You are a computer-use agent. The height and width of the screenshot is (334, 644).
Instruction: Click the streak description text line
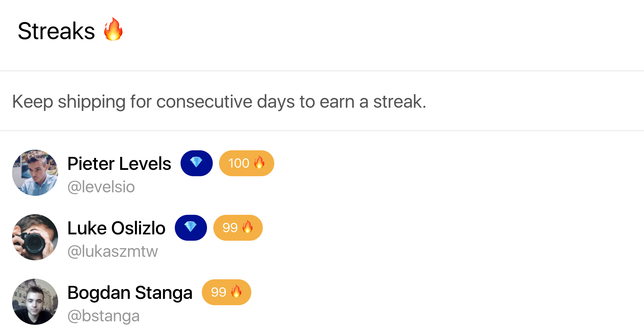pos(219,102)
